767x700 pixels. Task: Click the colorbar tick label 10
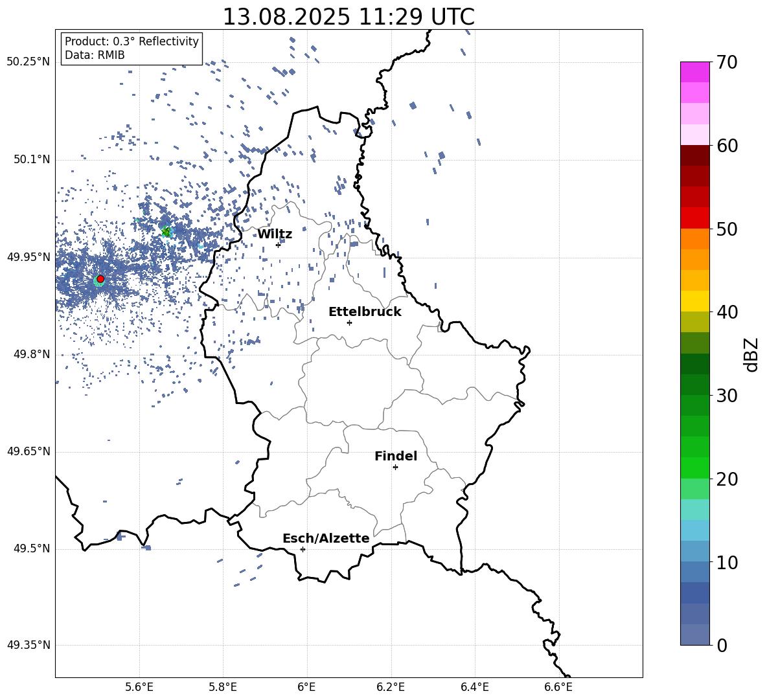click(x=726, y=562)
